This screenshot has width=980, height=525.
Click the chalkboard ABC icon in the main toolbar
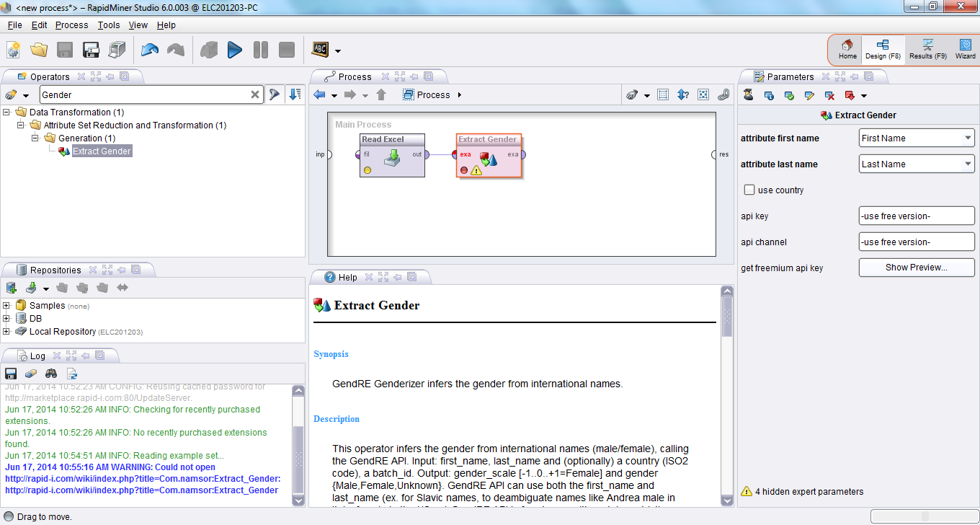point(319,50)
